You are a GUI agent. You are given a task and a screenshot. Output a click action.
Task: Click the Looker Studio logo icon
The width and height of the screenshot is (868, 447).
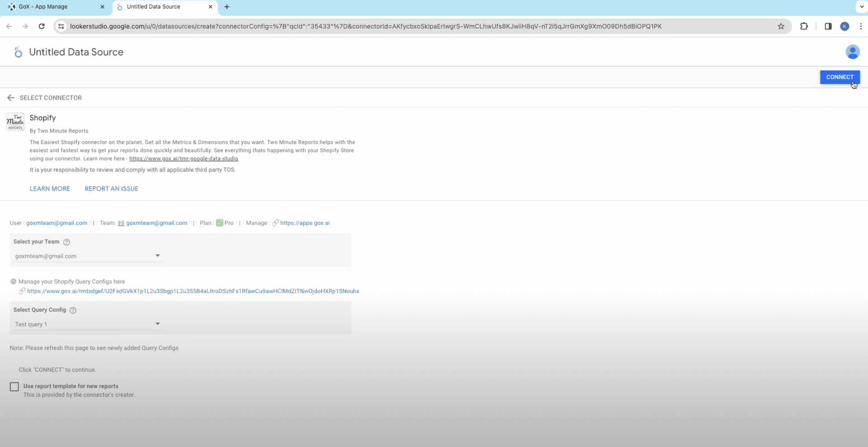(x=18, y=52)
